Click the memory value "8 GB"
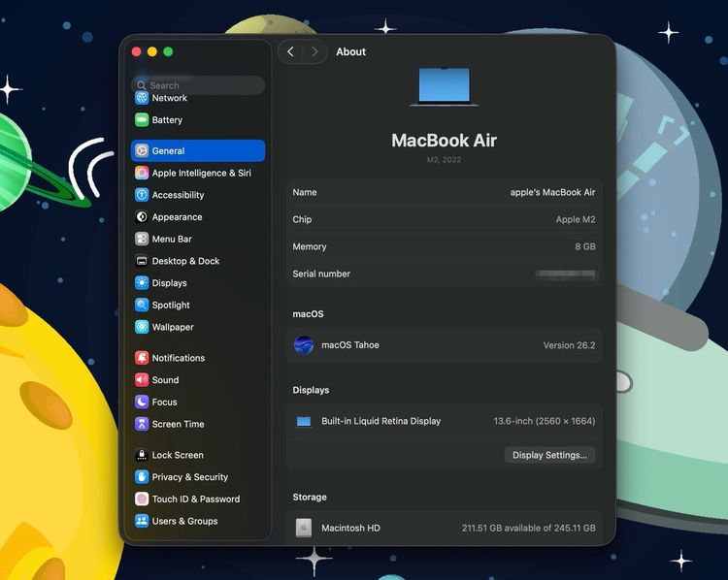The height and width of the screenshot is (580, 728). click(x=585, y=246)
